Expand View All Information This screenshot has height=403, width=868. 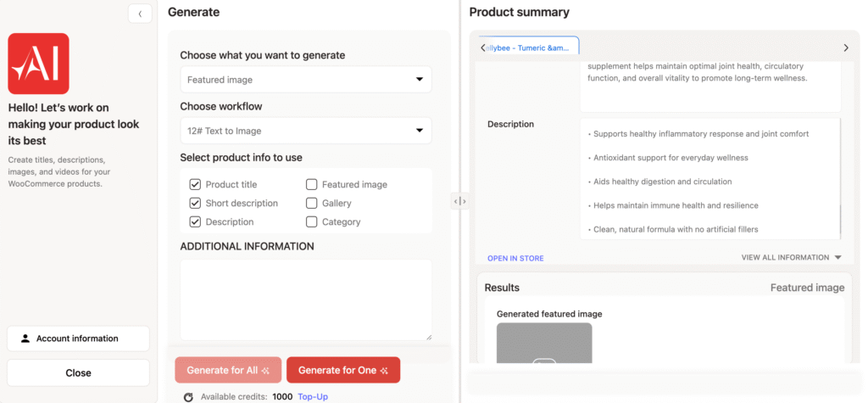791,257
